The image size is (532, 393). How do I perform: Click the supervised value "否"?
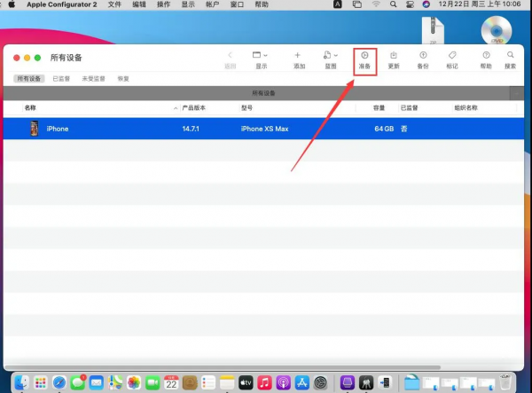click(x=403, y=129)
